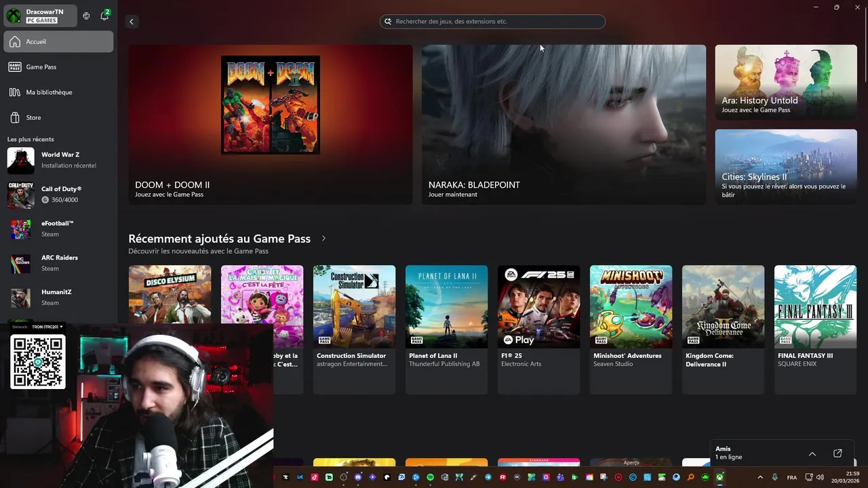Click the search field for games
Viewport: 868px width, 488px height.
click(492, 22)
